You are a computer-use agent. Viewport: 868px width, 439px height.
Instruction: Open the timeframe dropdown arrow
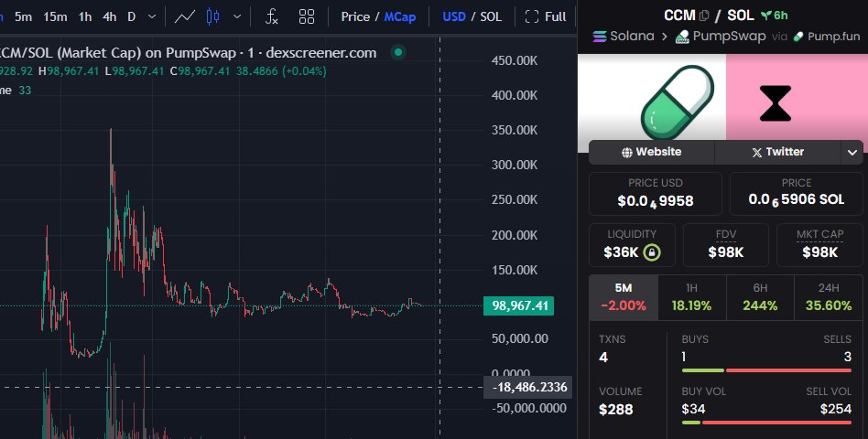coord(152,16)
